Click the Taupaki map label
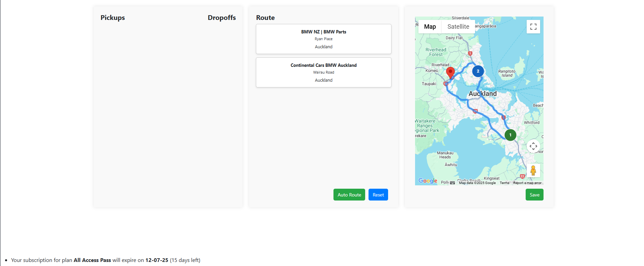 point(429,84)
